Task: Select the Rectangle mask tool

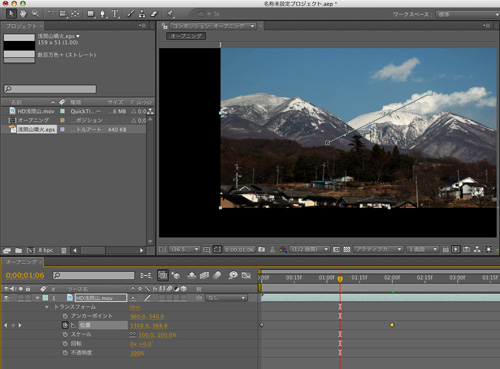Action: point(91,14)
